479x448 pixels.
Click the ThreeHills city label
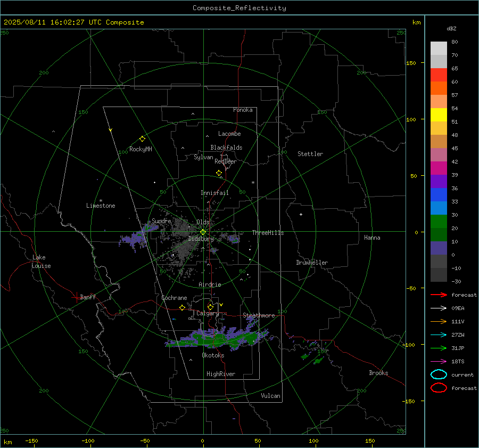[x=268, y=233]
